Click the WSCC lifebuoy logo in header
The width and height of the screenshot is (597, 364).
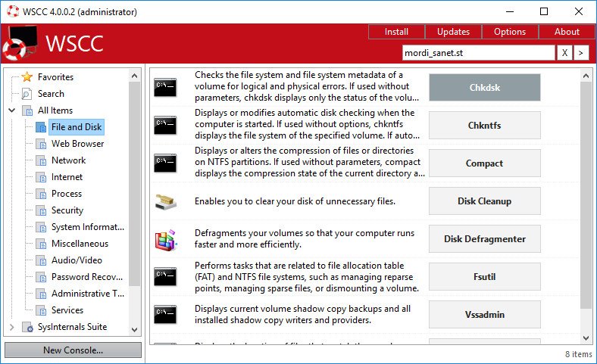(x=20, y=43)
